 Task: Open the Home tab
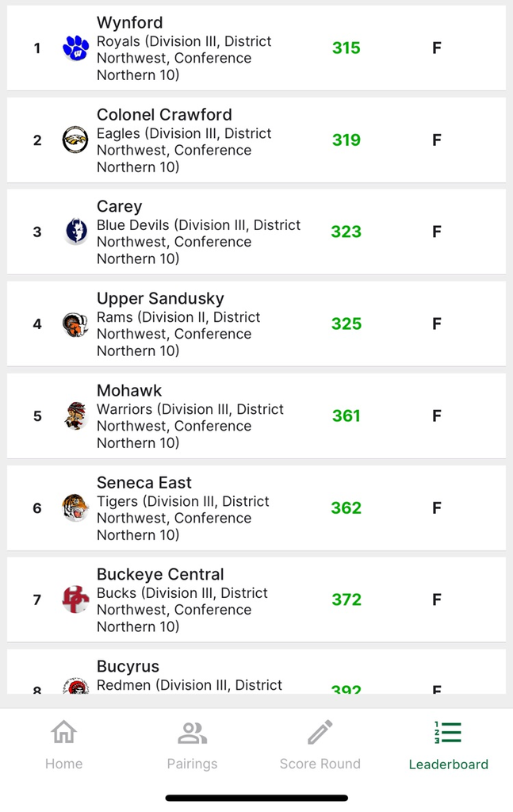(x=63, y=745)
